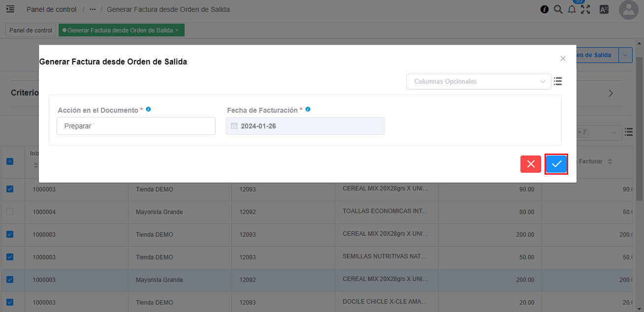Confirm with the blue checkmark button
Image resolution: width=644 pixels, height=312 pixels.
coord(556,164)
